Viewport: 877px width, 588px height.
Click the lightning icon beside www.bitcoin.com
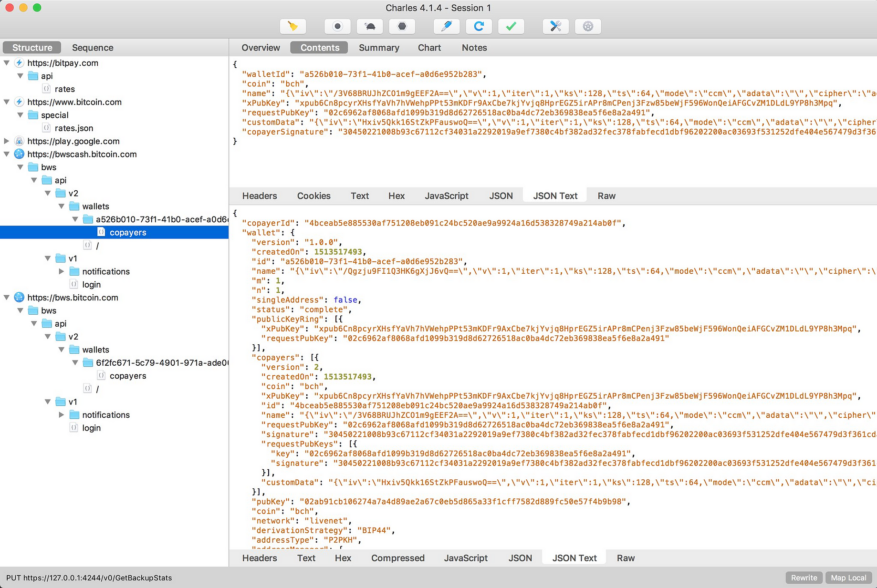[19, 102]
